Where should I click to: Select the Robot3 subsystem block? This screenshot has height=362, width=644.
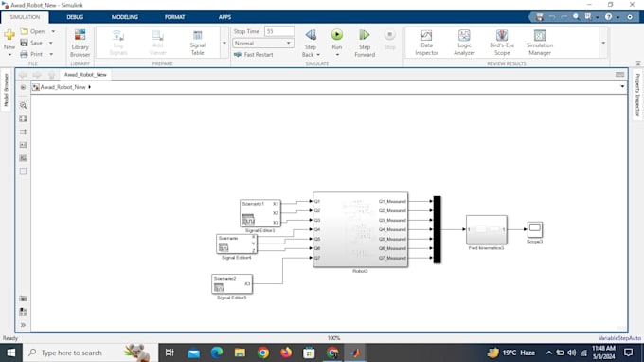360,229
